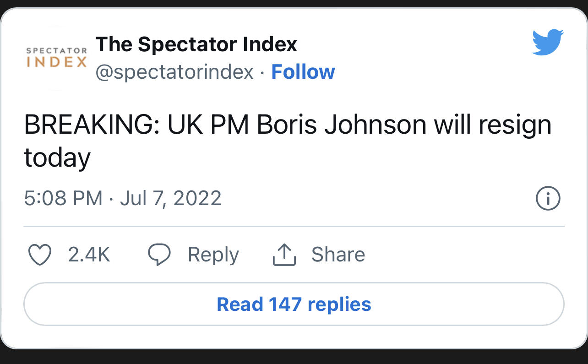Visit the @spectatorindex handle link
Screen dimensions: 588x364
pyautogui.click(x=174, y=72)
